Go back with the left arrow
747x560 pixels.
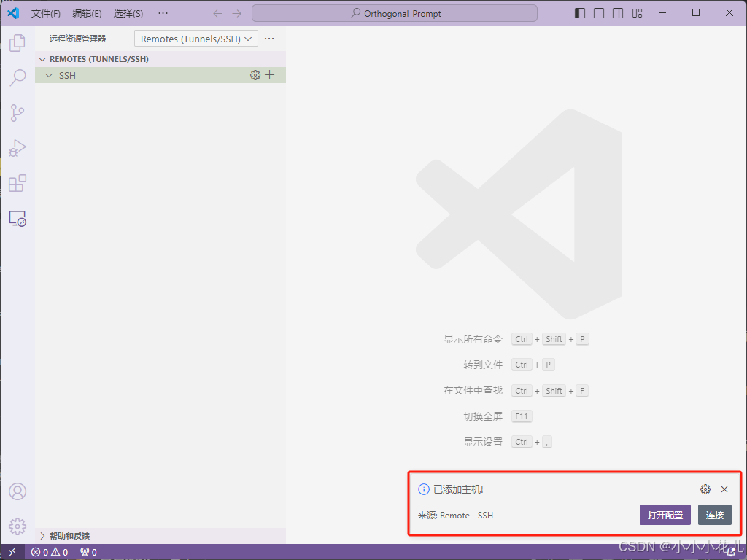click(x=217, y=13)
